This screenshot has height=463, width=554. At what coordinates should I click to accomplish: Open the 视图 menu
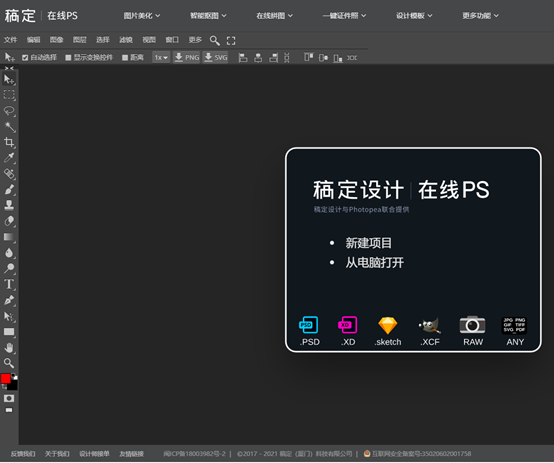tap(149, 40)
